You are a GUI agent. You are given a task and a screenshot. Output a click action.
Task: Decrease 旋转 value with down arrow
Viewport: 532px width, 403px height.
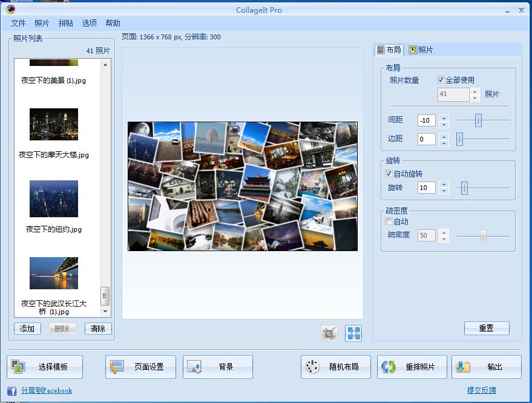click(x=444, y=191)
